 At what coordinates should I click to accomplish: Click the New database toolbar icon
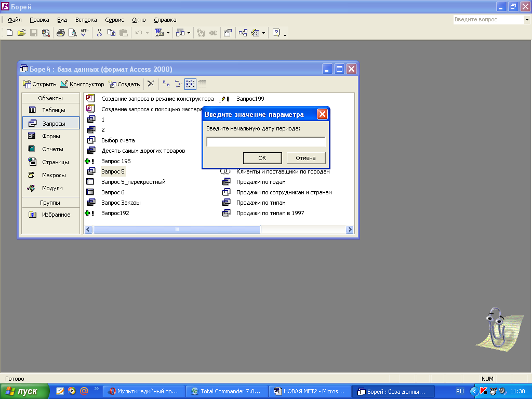point(9,33)
